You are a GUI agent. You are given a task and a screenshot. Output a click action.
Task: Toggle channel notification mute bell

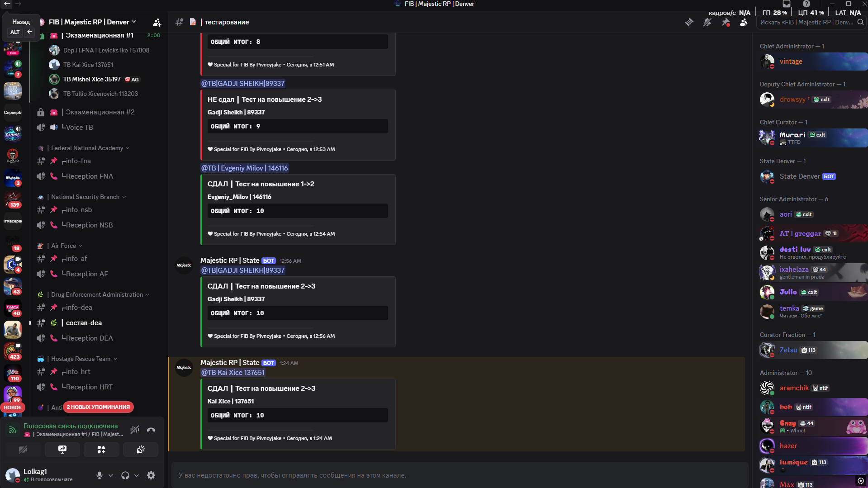tap(707, 22)
